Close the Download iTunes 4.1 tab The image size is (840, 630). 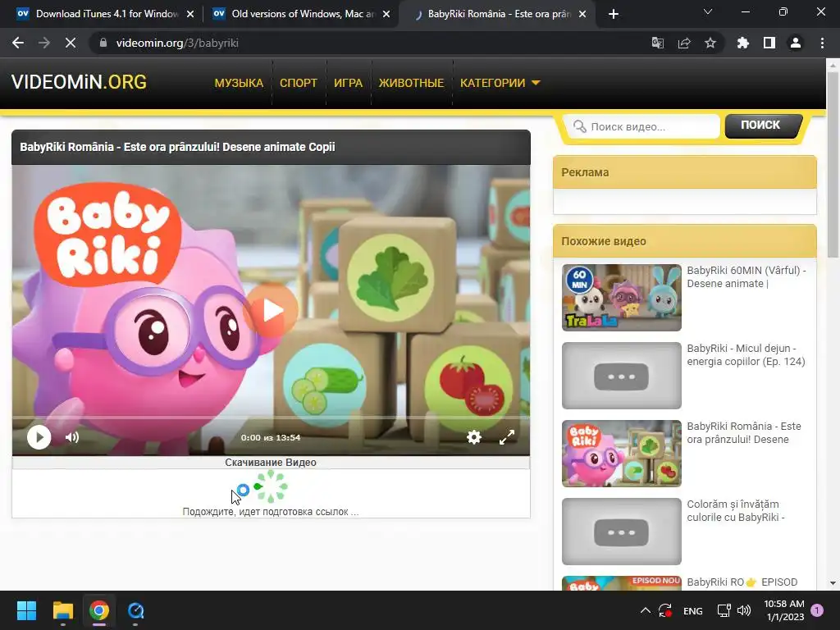point(190,14)
